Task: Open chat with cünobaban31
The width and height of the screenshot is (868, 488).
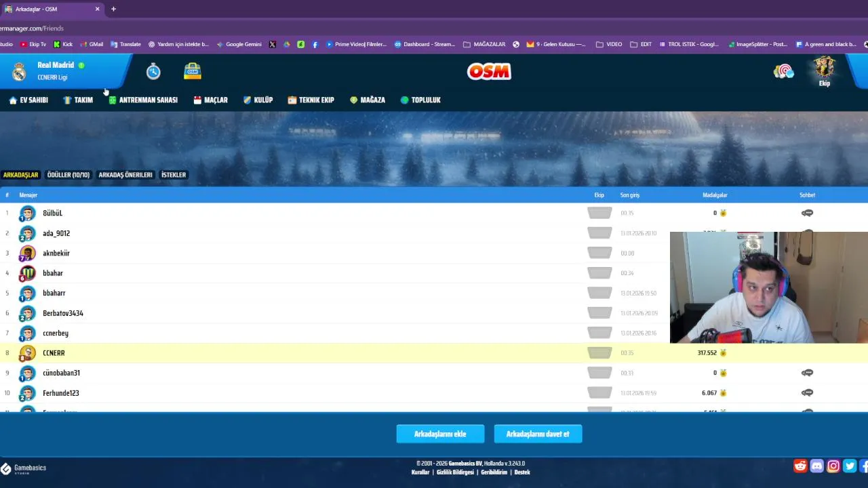Action: coord(807,373)
